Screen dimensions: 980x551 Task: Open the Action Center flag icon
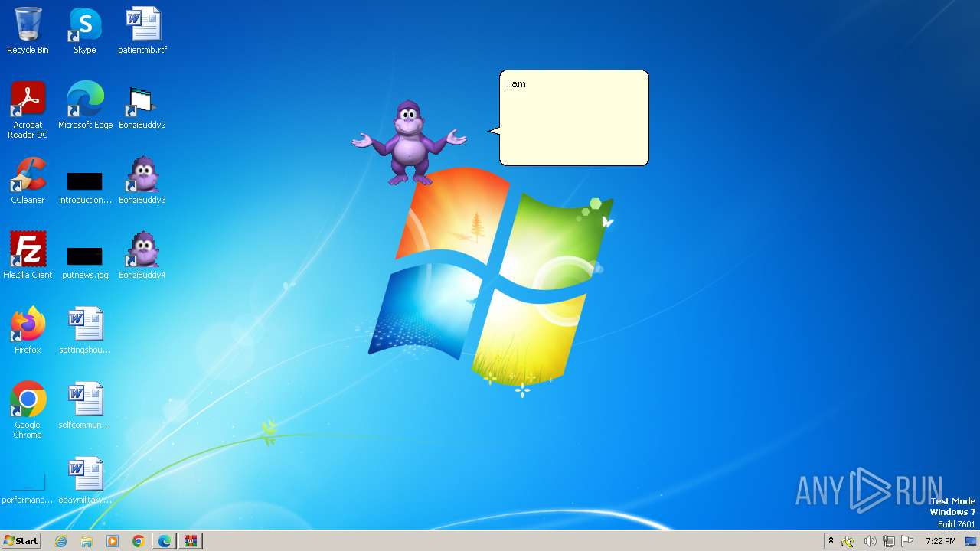click(907, 541)
